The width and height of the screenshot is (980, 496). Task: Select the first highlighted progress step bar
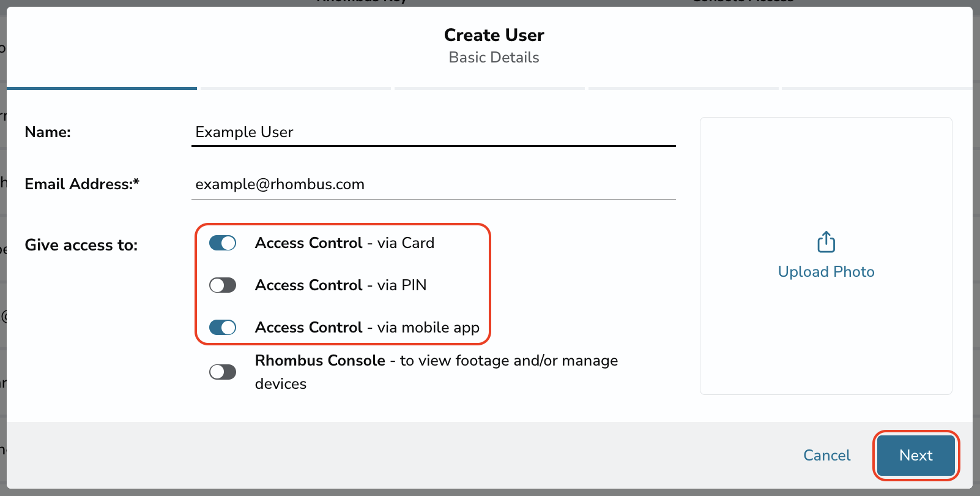coord(102,88)
